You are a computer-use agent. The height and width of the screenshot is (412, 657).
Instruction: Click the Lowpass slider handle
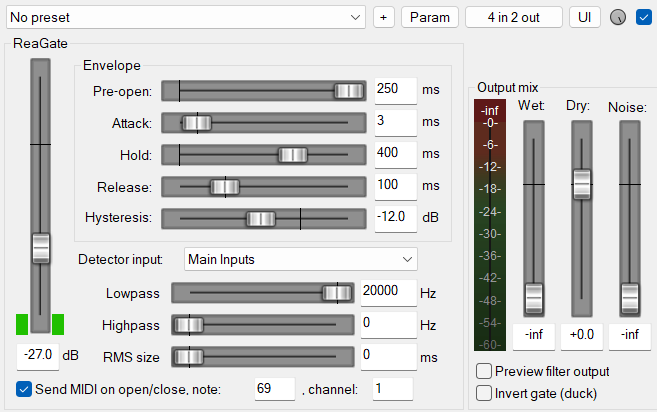point(337,293)
